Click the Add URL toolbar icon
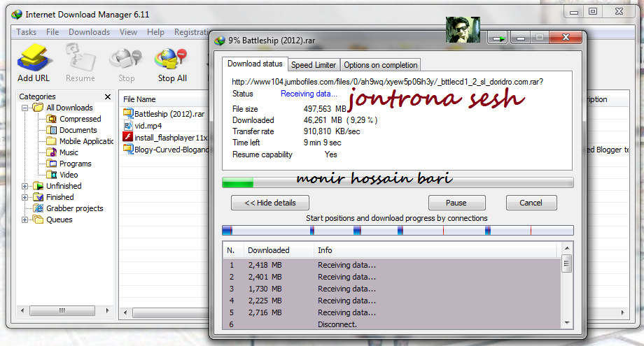The width and height of the screenshot is (644, 346). (x=34, y=58)
